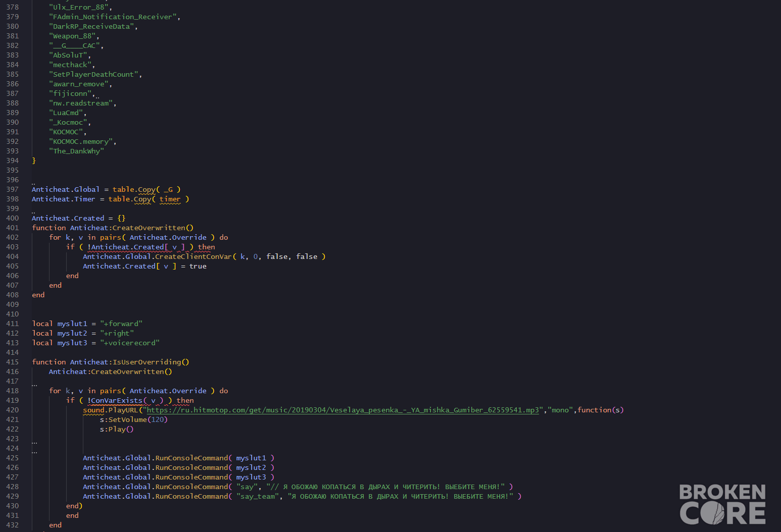
Task: Click "SetPlayerDeathCount" in the list
Action: tap(93, 74)
